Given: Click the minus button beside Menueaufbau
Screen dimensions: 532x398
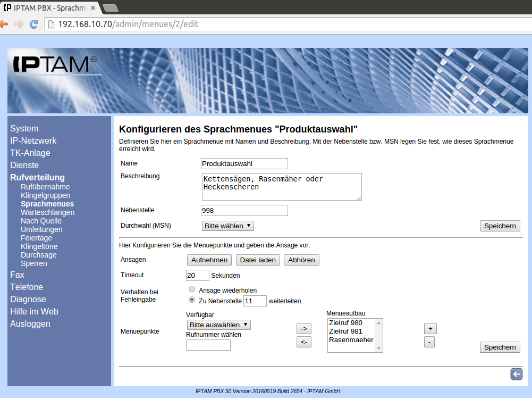Looking at the screenshot, I should point(429,342).
